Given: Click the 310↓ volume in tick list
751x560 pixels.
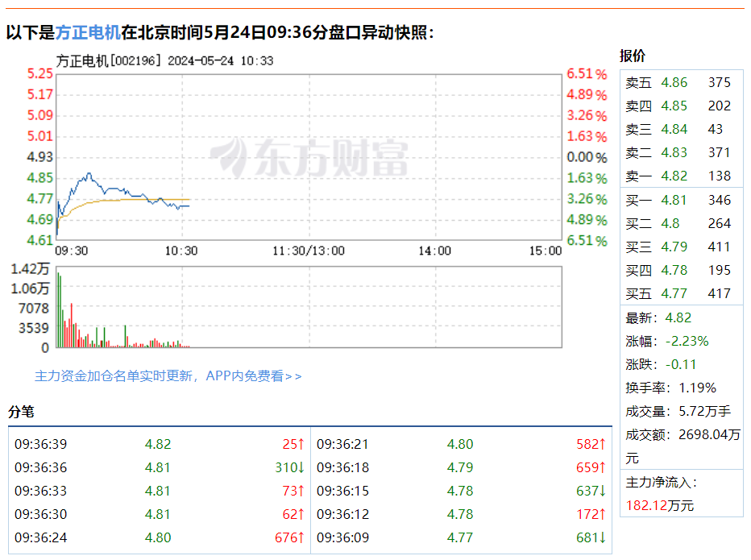Looking at the screenshot, I should 290,468.
